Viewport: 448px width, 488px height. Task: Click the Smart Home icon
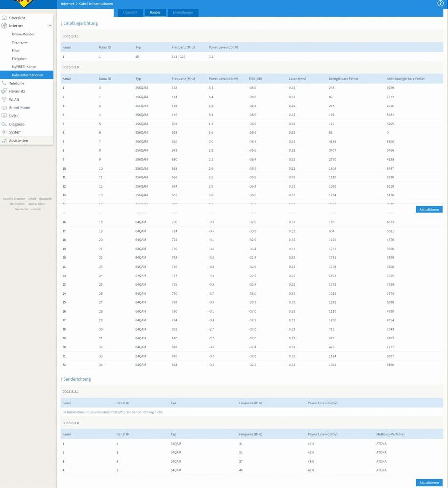[x=4, y=108]
